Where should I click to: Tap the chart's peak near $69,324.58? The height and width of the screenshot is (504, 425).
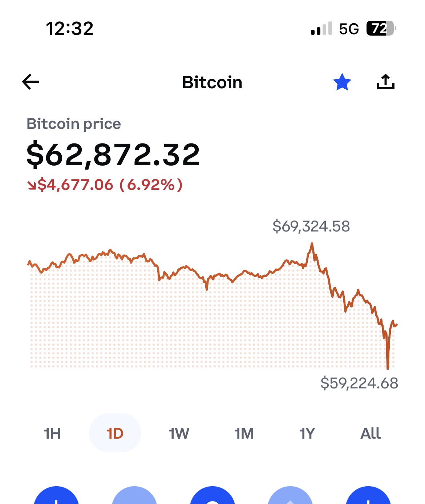pyautogui.click(x=312, y=245)
